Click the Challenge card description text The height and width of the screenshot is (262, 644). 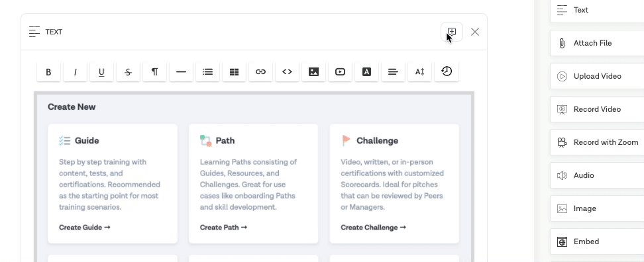tap(392, 185)
